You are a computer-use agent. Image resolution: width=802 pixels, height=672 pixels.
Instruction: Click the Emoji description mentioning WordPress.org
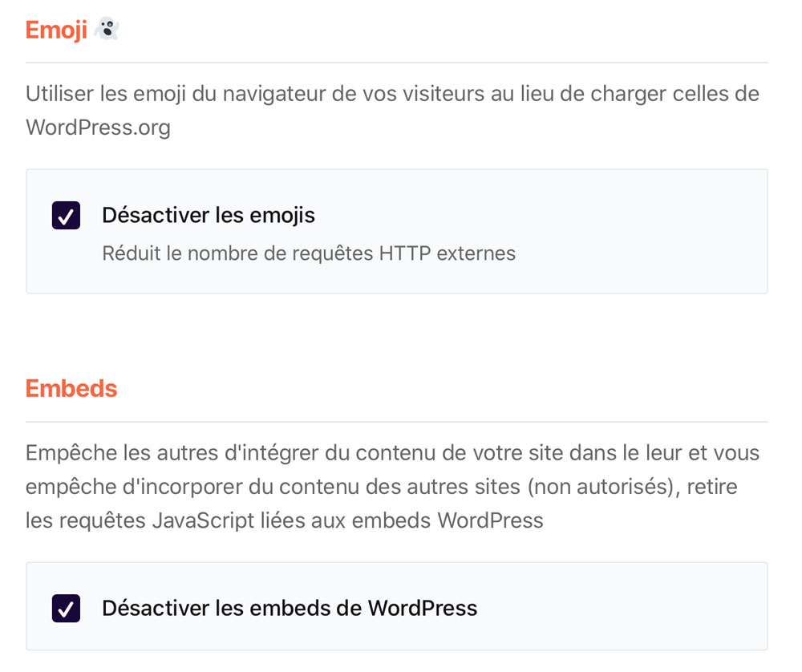[x=392, y=111]
